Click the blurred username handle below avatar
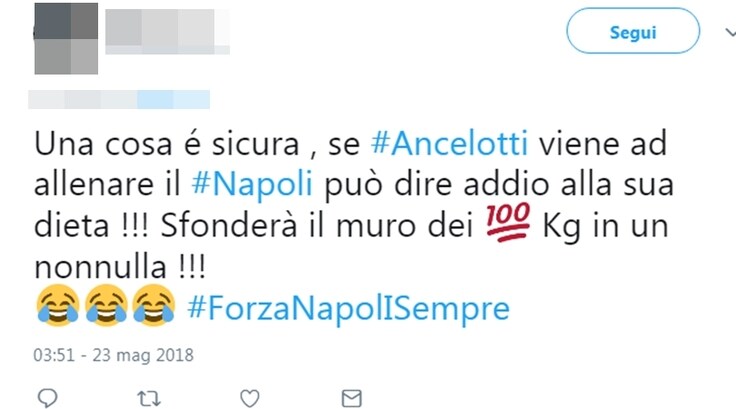Image resolution: width=736 pixels, height=409 pixels. click(119, 99)
